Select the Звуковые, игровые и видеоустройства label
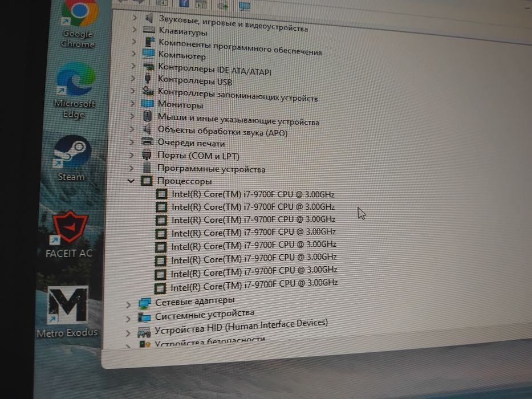Viewport: 532px width, 399px height. tap(233, 24)
